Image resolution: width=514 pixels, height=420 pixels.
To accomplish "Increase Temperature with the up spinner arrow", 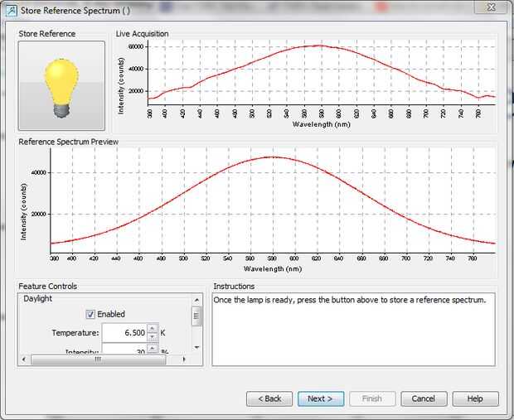I will click(x=152, y=328).
